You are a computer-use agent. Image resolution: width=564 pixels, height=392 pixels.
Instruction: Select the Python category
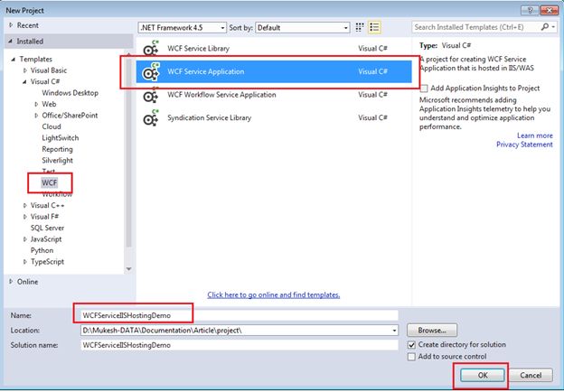[42, 250]
